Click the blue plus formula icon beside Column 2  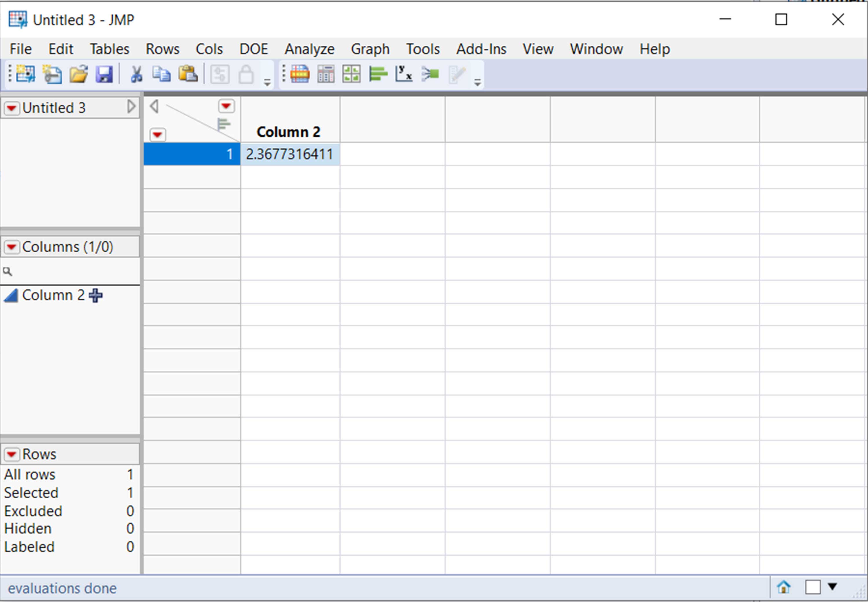tap(96, 295)
